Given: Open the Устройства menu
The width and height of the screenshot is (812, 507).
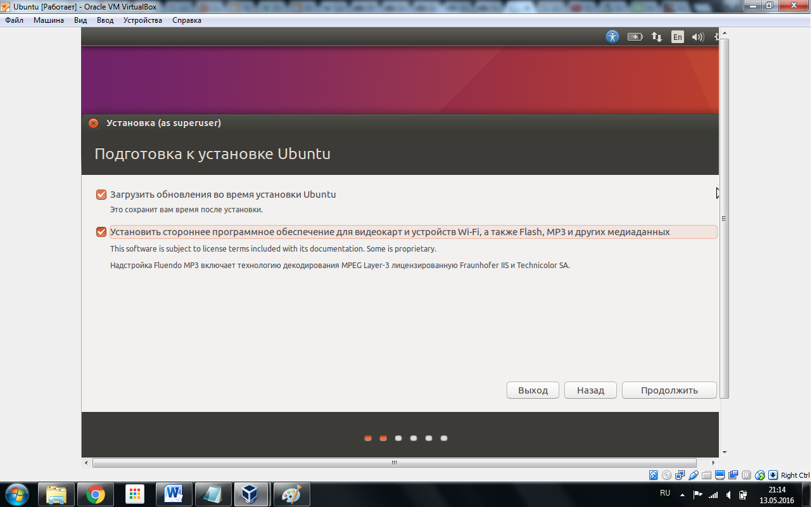Looking at the screenshot, I should click(x=143, y=20).
